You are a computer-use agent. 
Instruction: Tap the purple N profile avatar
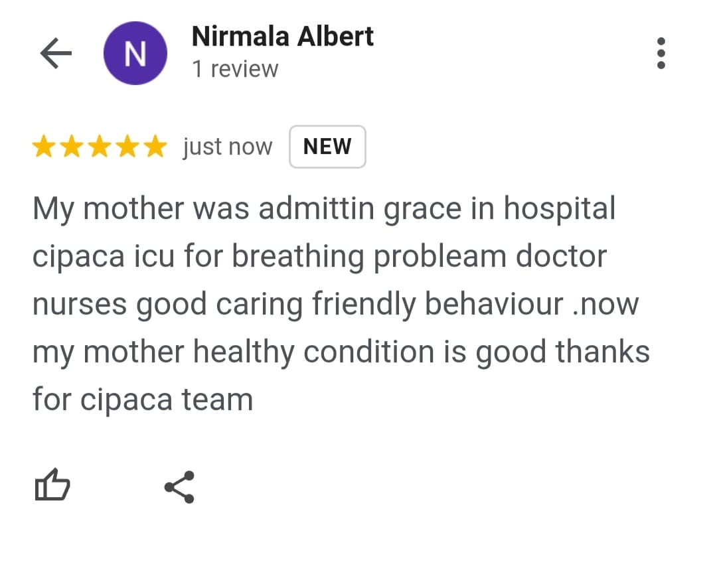click(x=135, y=53)
